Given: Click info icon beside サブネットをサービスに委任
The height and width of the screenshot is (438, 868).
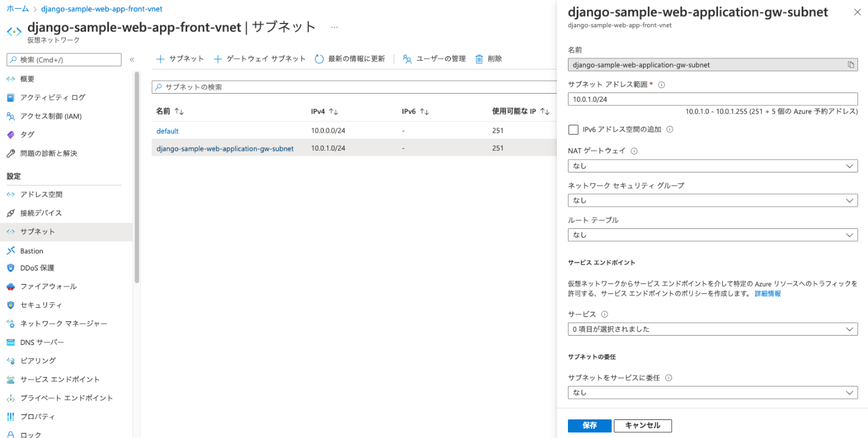Looking at the screenshot, I should click(668, 378).
